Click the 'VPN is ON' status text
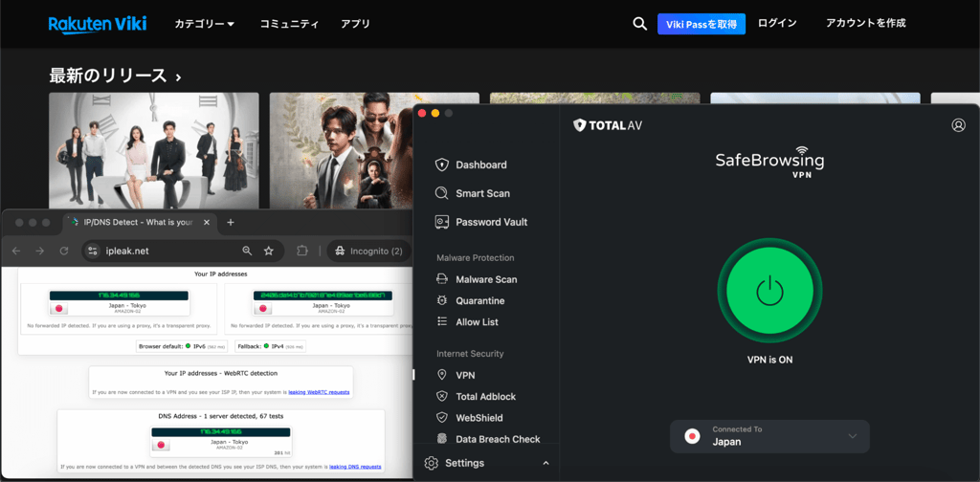 [770, 360]
